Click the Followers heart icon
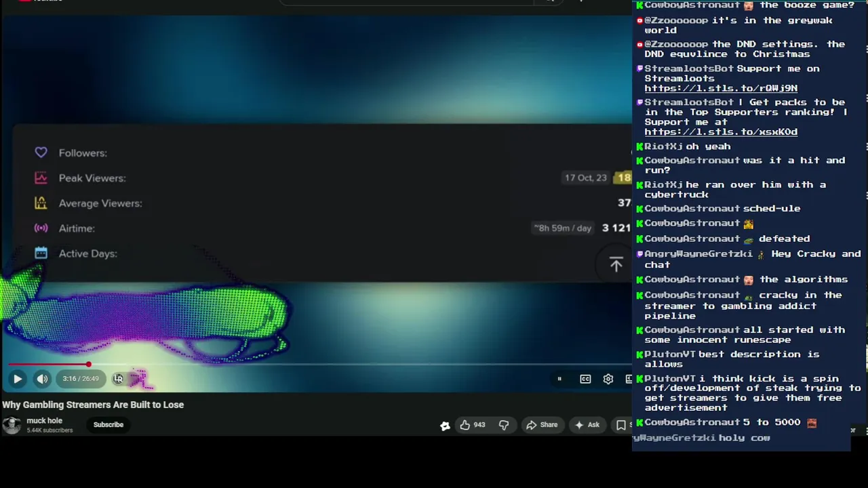This screenshot has width=868, height=488. pos(41,152)
